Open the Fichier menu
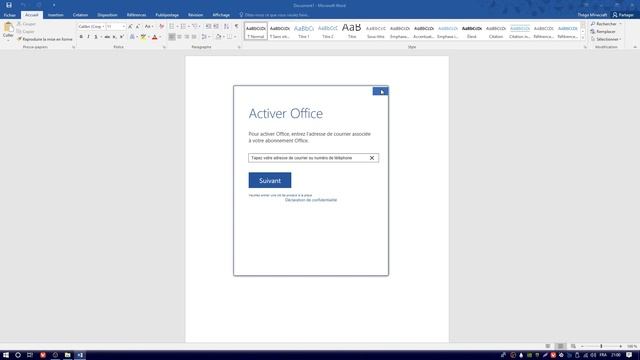The height and width of the screenshot is (360, 640). point(9,15)
